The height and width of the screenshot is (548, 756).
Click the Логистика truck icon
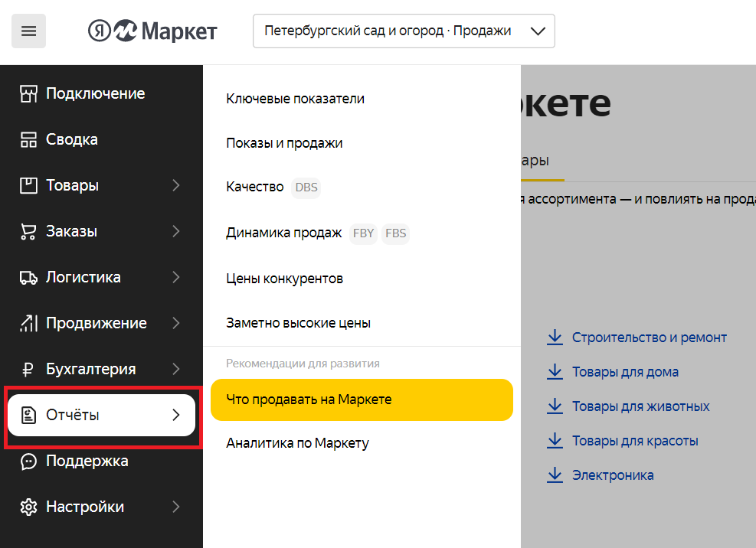[x=28, y=278]
